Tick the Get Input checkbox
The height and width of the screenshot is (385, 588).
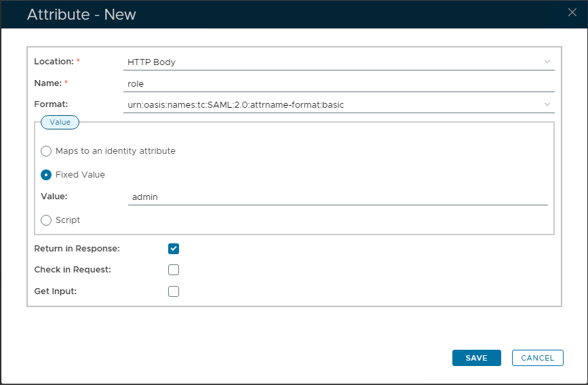174,291
